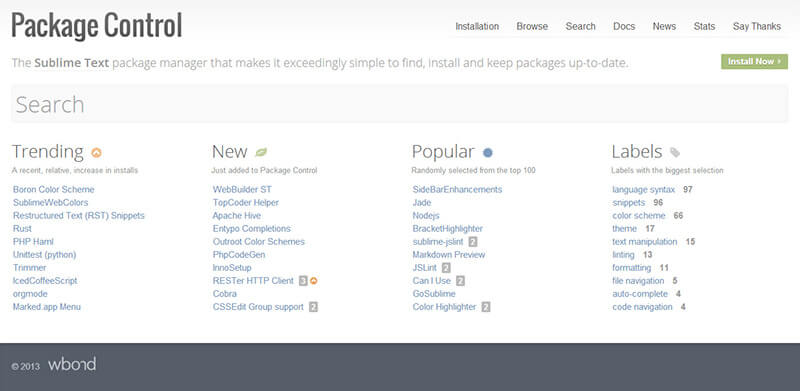Open the Docs page

pyautogui.click(x=624, y=27)
